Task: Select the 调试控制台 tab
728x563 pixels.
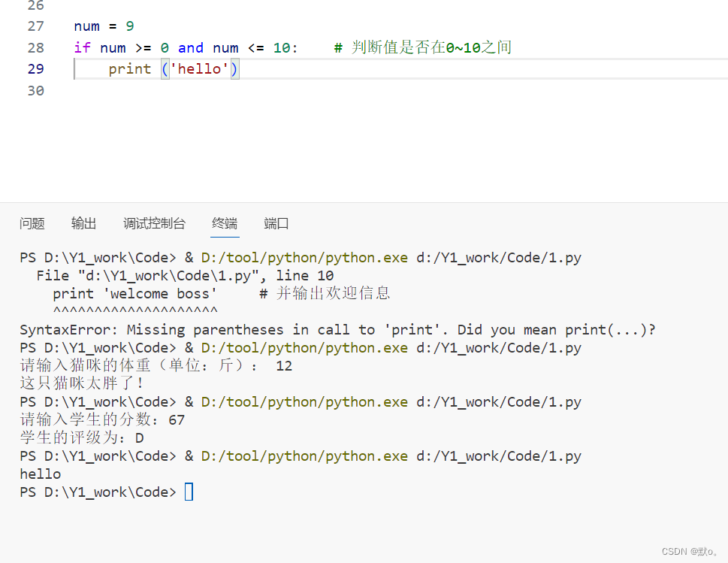Action: point(154,223)
